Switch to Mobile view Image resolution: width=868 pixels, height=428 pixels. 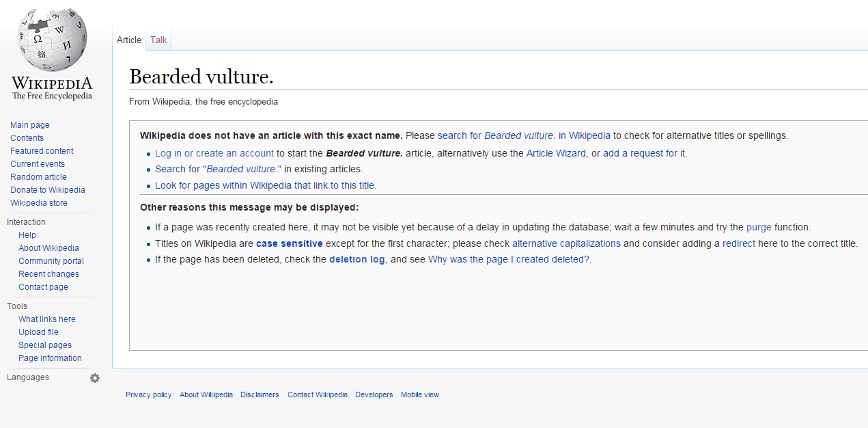click(420, 394)
